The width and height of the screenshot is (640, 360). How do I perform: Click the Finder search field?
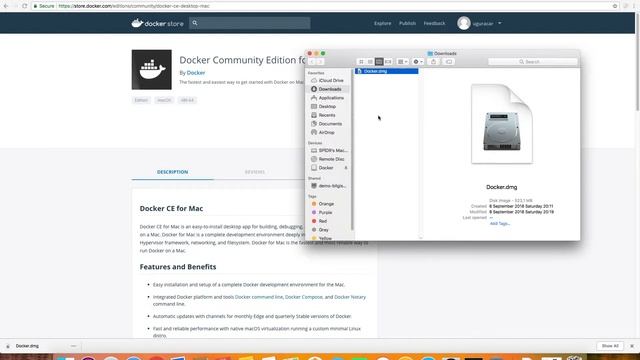[532, 62]
